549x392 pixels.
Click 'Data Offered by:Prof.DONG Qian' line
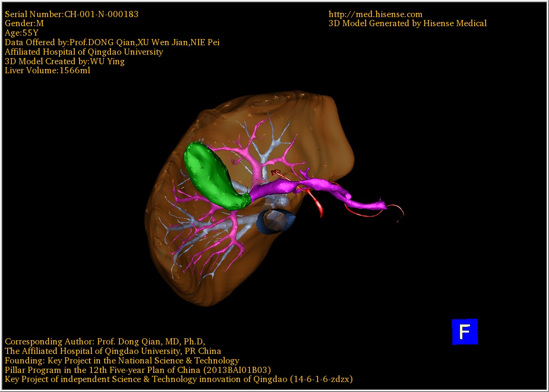112,42
